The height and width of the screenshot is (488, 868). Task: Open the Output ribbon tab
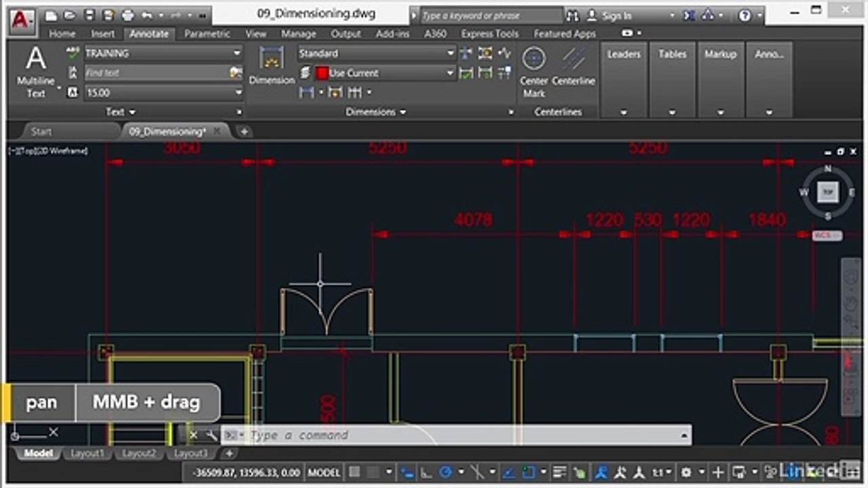tap(346, 33)
